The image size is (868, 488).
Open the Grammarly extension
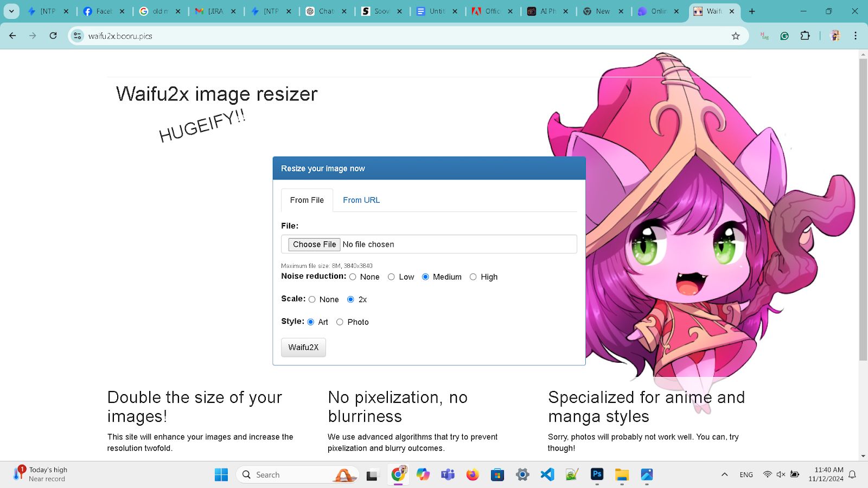(x=784, y=36)
